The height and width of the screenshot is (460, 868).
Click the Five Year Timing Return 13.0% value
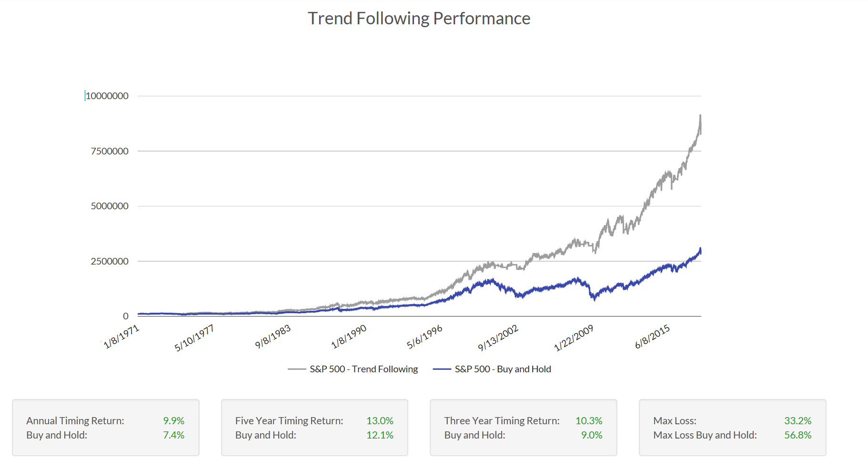[x=380, y=421]
